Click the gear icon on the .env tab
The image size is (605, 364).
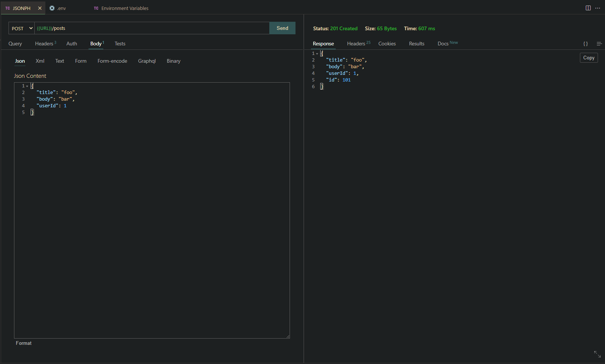coord(52,8)
